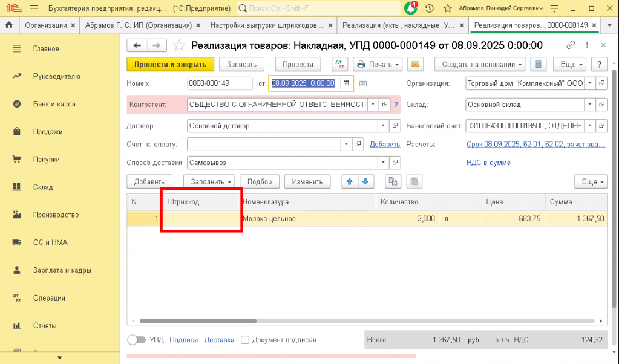This screenshot has width=619, height=364.
Task: Click Добавить link near Счет на оплату
Action: 385,144
